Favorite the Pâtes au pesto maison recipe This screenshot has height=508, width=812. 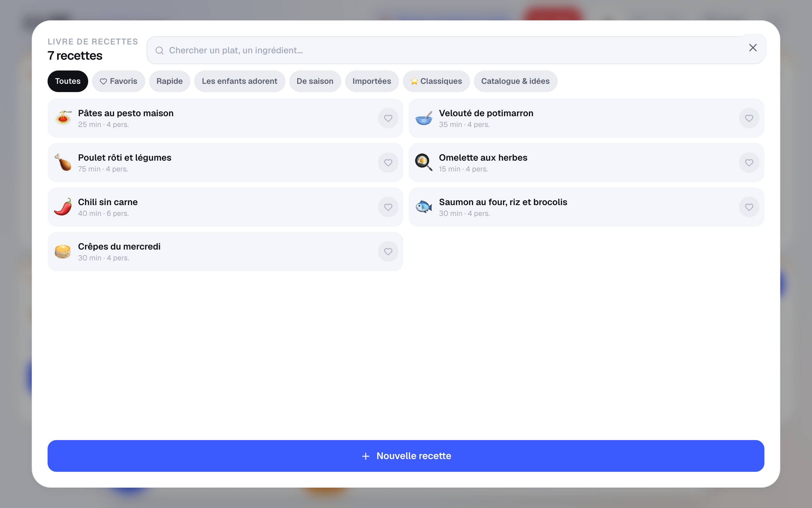388,118
